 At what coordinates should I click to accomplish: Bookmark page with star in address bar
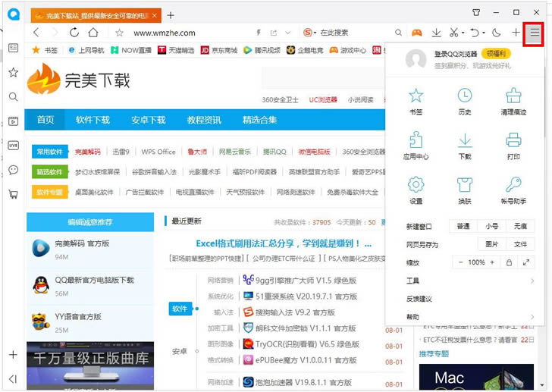tap(119, 33)
